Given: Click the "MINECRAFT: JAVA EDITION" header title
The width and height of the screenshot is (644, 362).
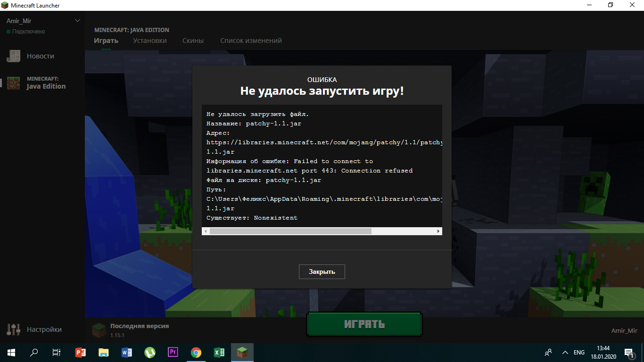Looking at the screenshot, I should pyautogui.click(x=132, y=30).
